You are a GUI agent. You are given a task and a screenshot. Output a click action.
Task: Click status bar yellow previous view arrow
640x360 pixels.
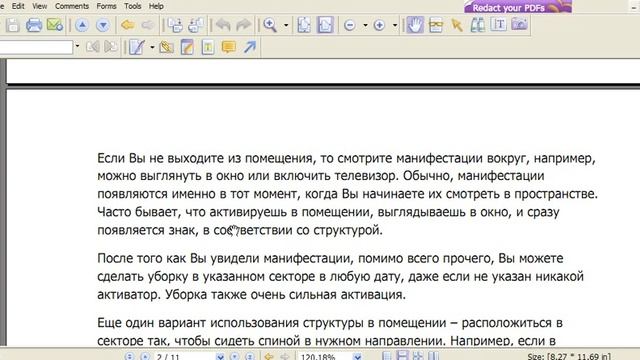pyautogui.click(x=269, y=356)
